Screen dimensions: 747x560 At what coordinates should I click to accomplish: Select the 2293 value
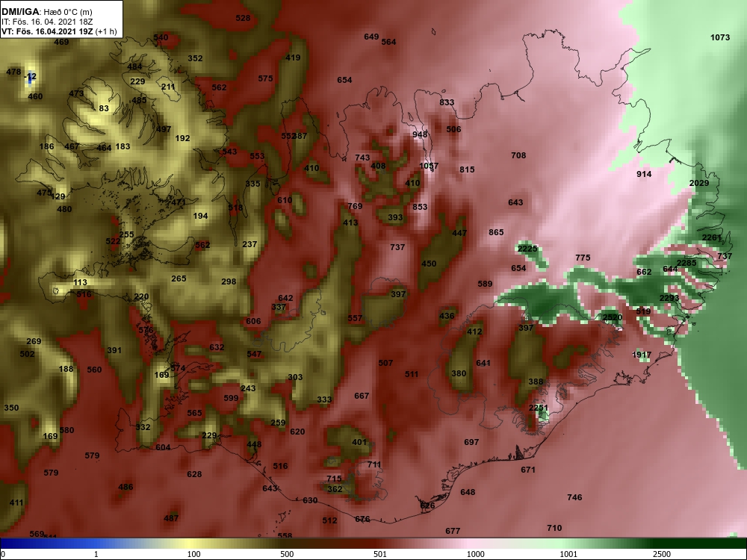(669, 298)
